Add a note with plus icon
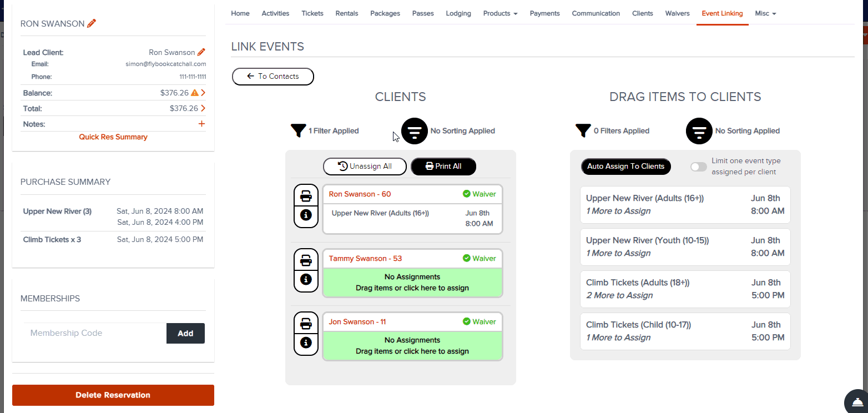This screenshot has height=413, width=868. (x=201, y=124)
